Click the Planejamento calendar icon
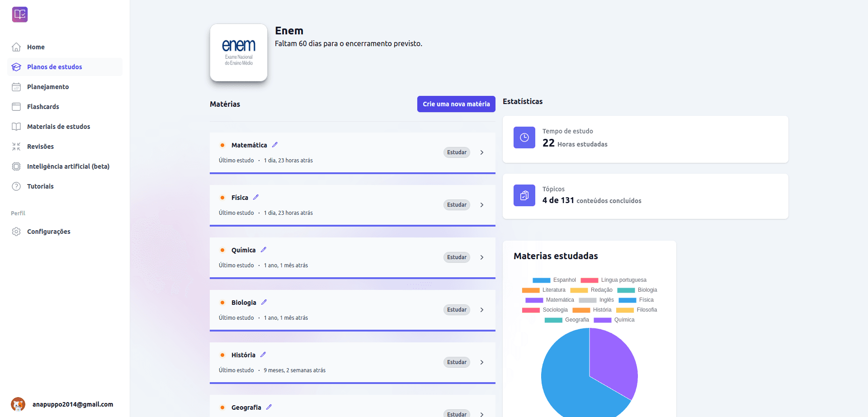The width and height of the screenshot is (868, 417). (16, 87)
